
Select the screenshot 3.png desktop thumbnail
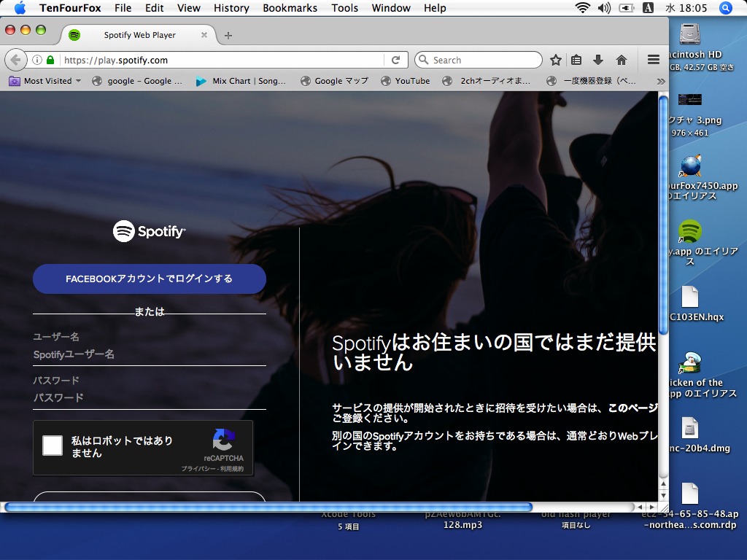[x=690, y=99]
